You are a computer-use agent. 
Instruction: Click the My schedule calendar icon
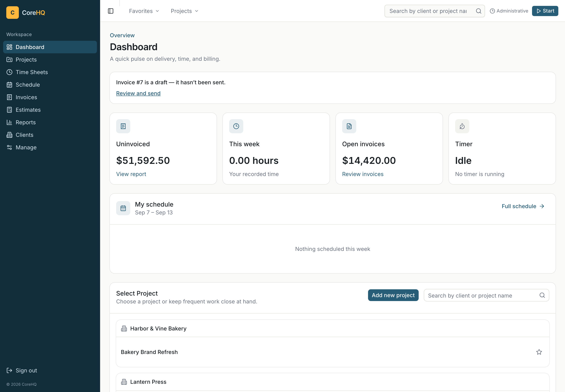(x=123, y=208)
